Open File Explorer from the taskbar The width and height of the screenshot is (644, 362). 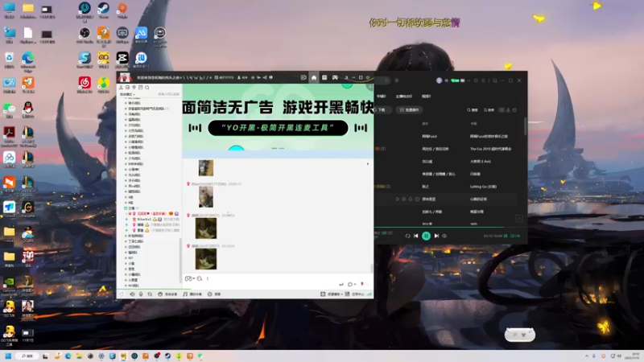[79, 356]
